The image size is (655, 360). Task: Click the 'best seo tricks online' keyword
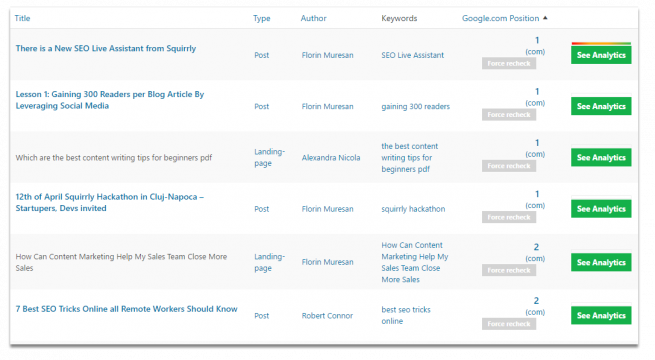tap(406, 316)
